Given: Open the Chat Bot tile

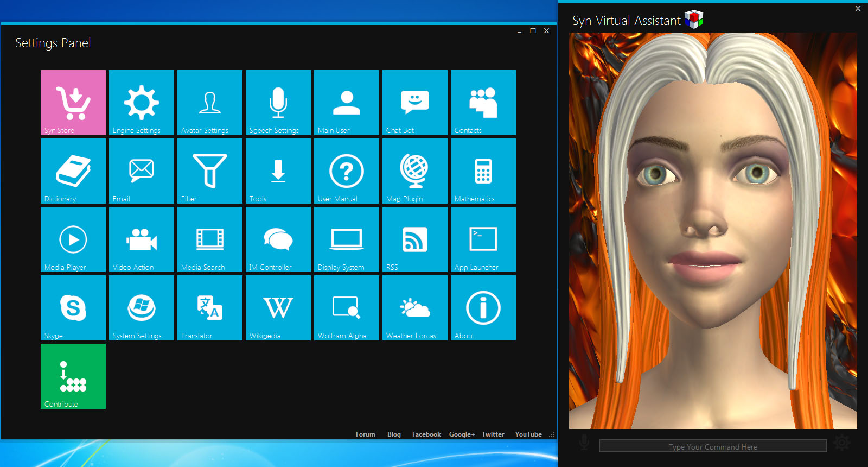Looking at the screenshot, I should [x=415, y=103].
